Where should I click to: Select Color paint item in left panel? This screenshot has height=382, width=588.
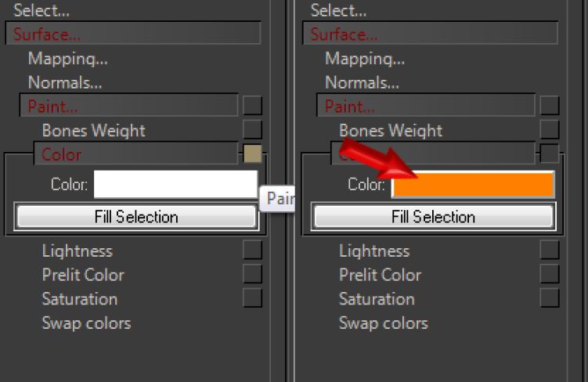pyautogui.click(x=62, y=155)
